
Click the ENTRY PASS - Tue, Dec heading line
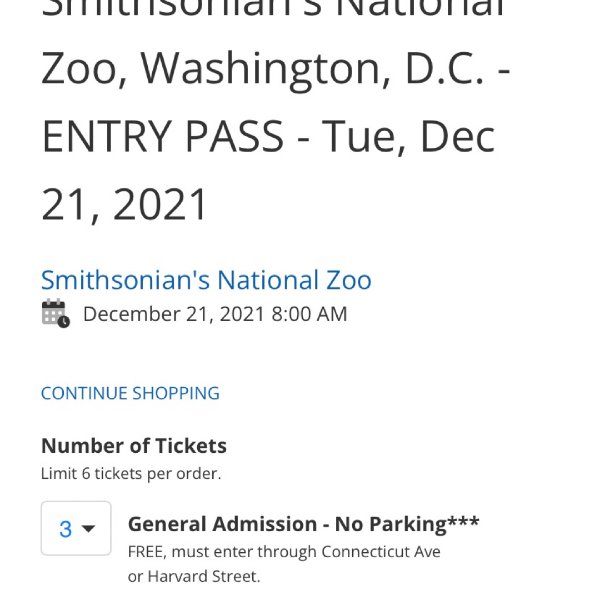coord(269,137)
